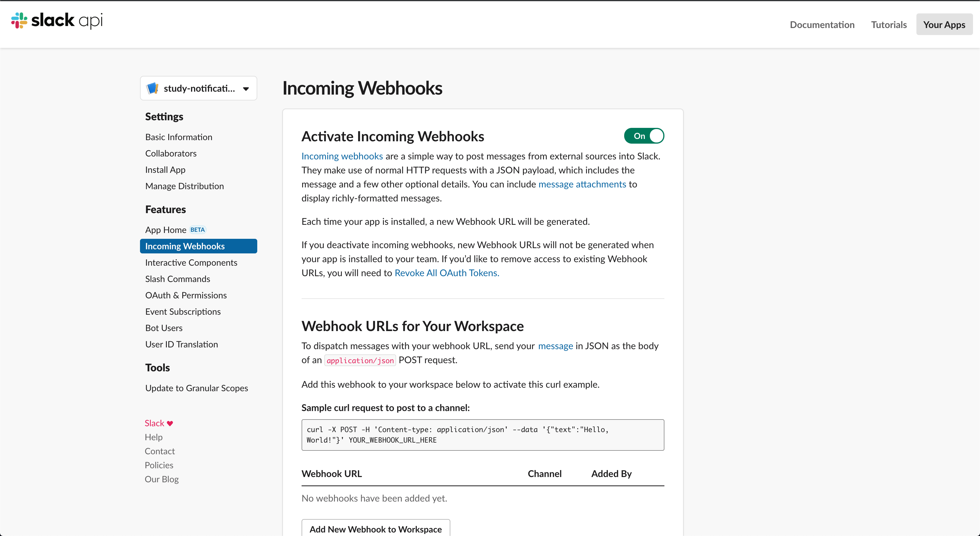Viewport: 980px width, 536px height.
Task: Open the Contact link
Action: point(160,452)
